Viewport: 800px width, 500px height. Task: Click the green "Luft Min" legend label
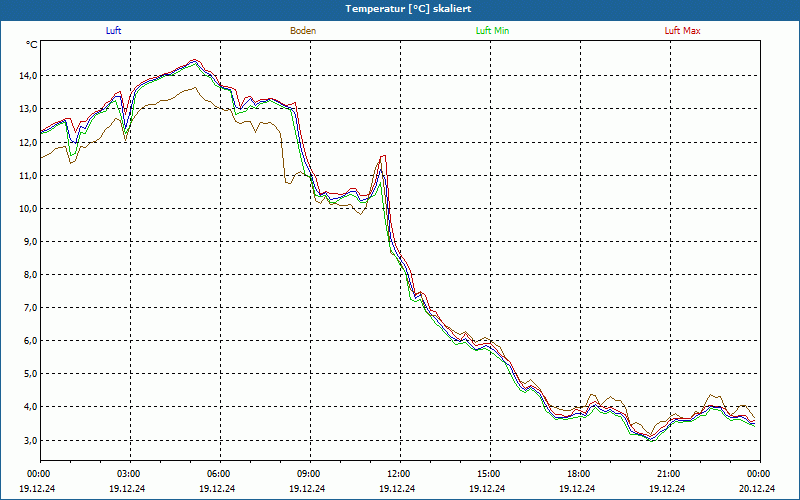pyautogui.click(x=492, y=31)
